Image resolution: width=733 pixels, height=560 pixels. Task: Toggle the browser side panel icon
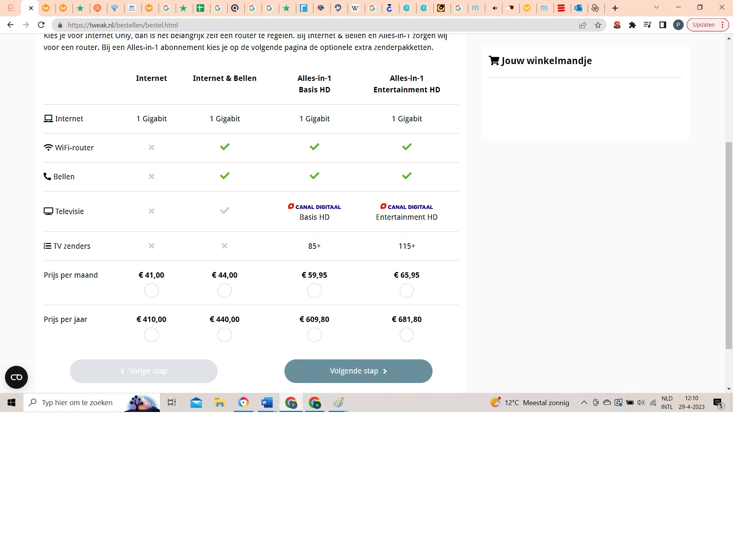tap(663, 25)
